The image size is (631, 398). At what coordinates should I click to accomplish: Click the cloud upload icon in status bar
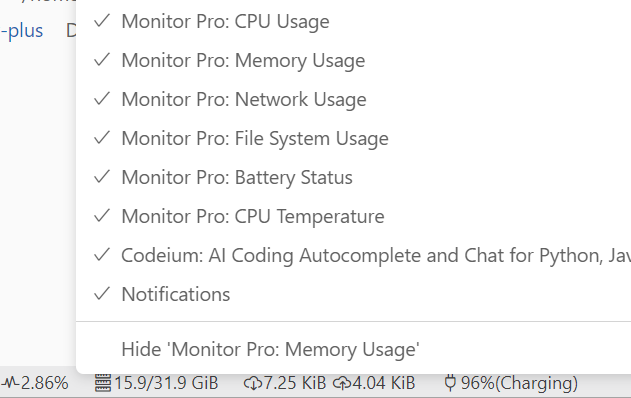coord(342,383)
